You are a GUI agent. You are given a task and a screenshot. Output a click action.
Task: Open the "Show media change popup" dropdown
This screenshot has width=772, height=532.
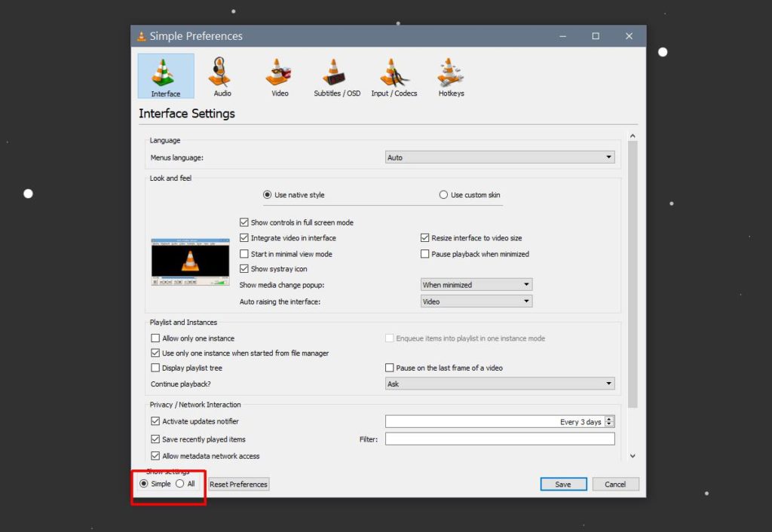(x=527, y=284)
